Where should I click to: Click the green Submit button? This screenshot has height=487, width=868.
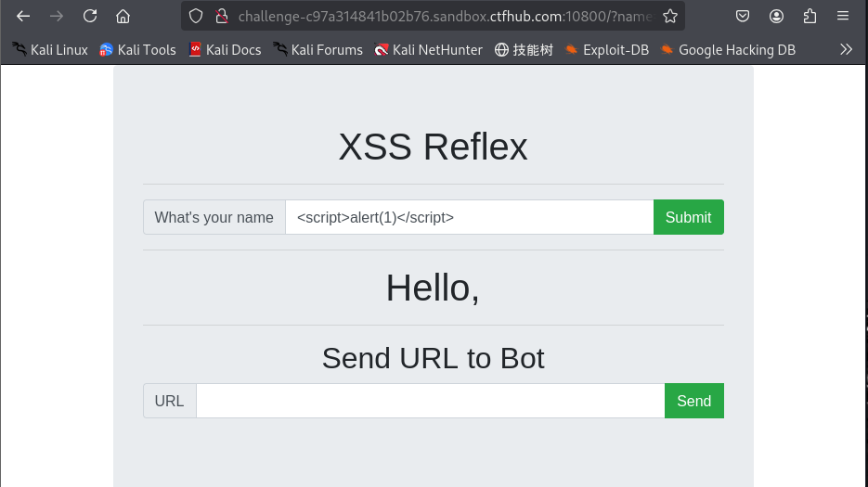pyautogui.click(x=689, y=217)
